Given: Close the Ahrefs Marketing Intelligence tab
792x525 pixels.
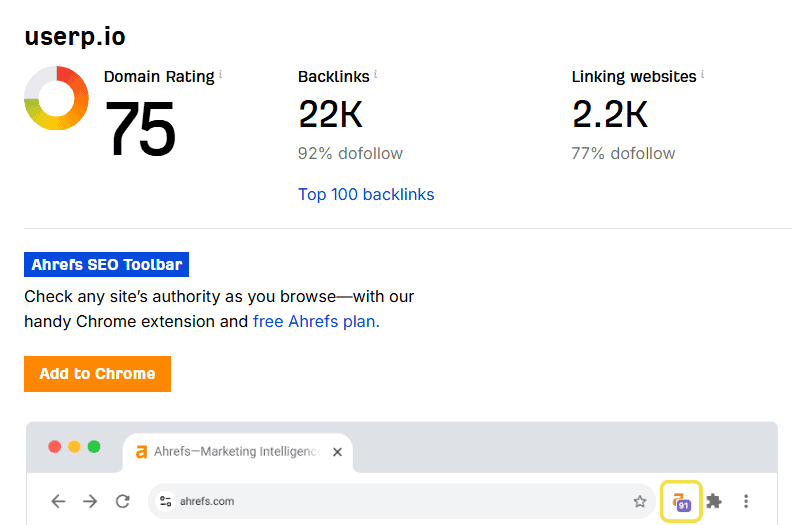Looking at the screenshot, I should (337, 452).
